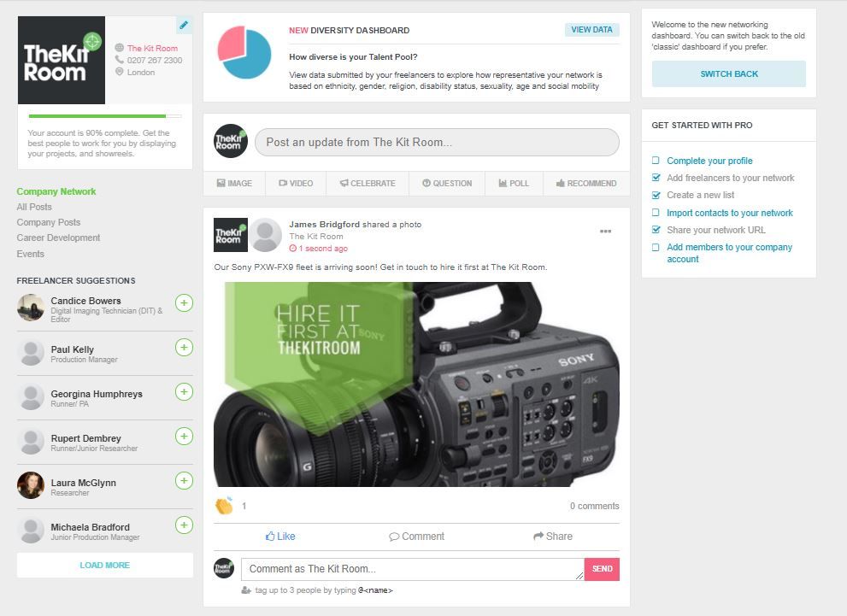Image resolution: width=847 pixels, height=616 pixels.
Task: Open the Company Network feed
Action: (56, 191)
